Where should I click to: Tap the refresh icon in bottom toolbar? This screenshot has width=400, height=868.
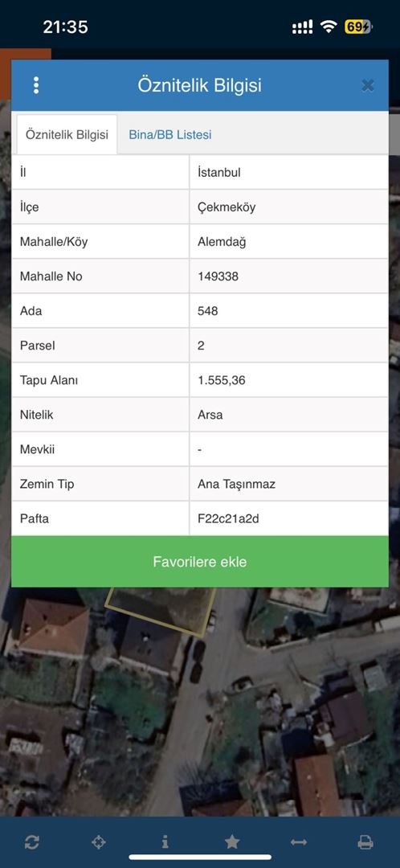[x=31, y=842]
